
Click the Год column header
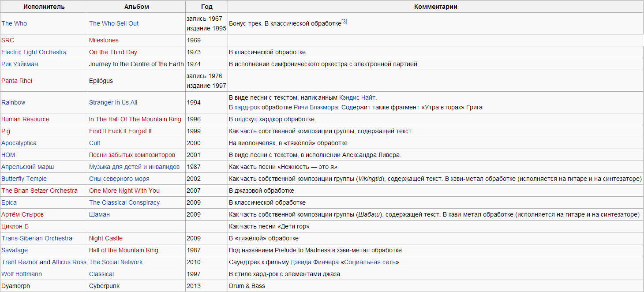(206, 7)
